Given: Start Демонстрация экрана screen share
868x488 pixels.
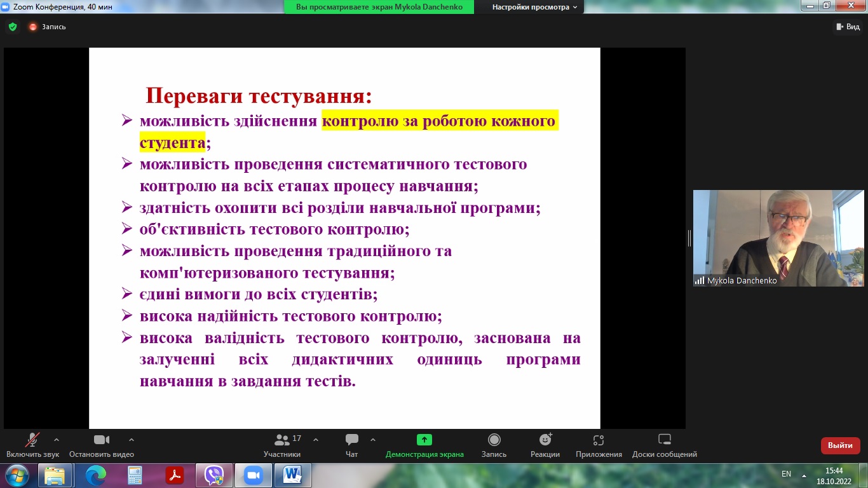Looking at the screenshot, I should pyautogui.click(x=424, y=445).
